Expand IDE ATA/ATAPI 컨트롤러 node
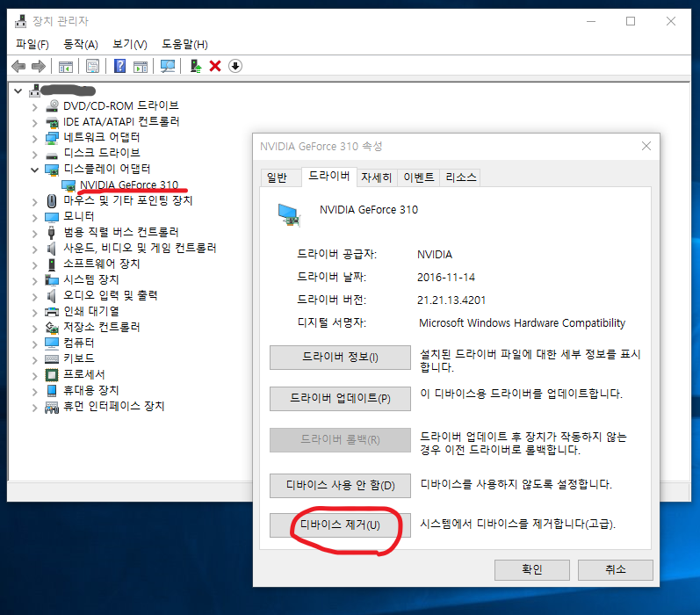This screenshot has height=615, width=700. point(35,122)
